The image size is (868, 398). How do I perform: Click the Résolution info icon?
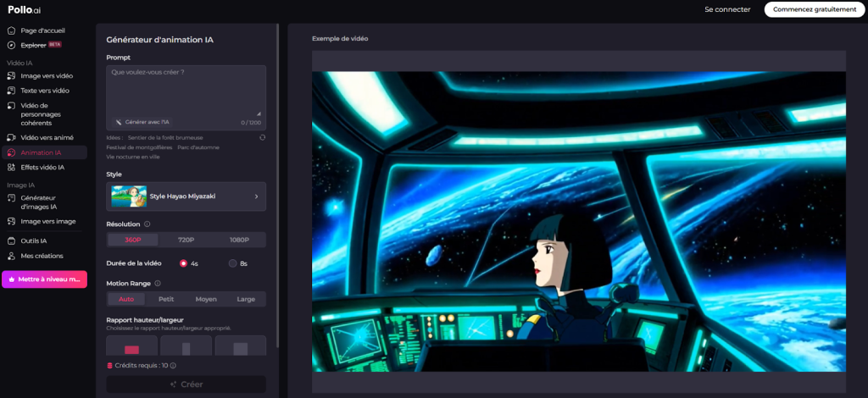147,224
